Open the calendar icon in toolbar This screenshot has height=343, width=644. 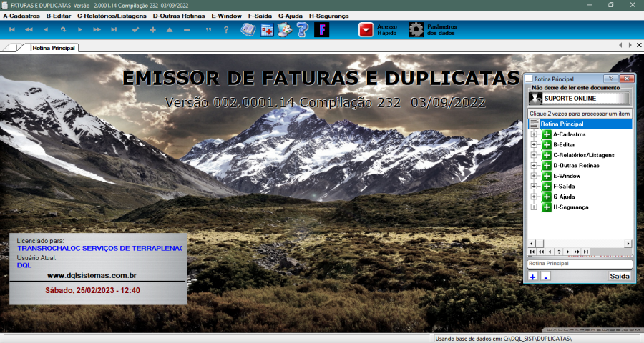(267, 29)
